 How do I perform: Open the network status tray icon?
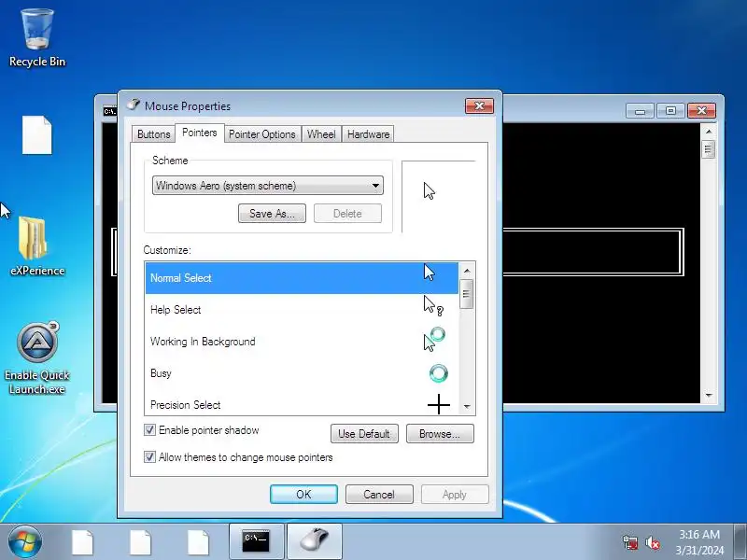(629, 543)
